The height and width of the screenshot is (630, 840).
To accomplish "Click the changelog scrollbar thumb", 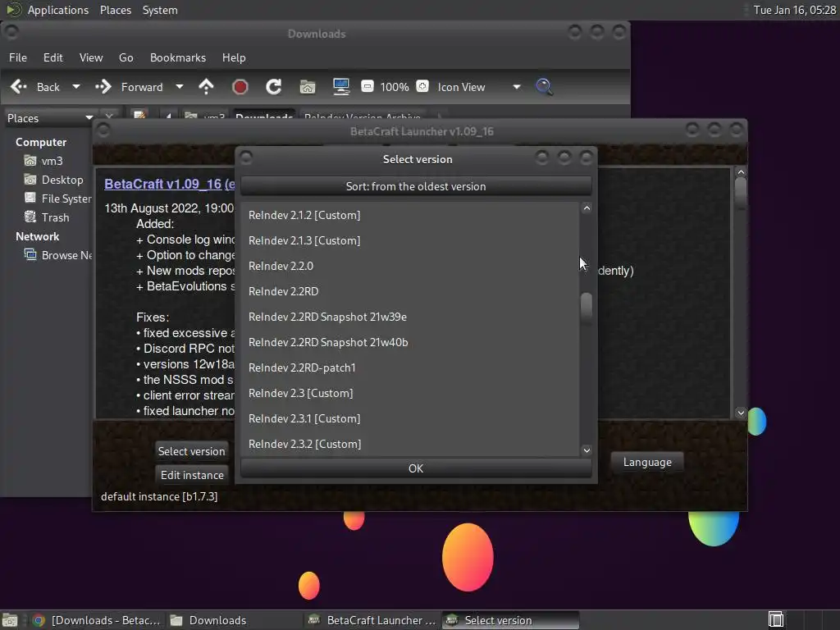I will pyautogui.click(x=741, y=192).
